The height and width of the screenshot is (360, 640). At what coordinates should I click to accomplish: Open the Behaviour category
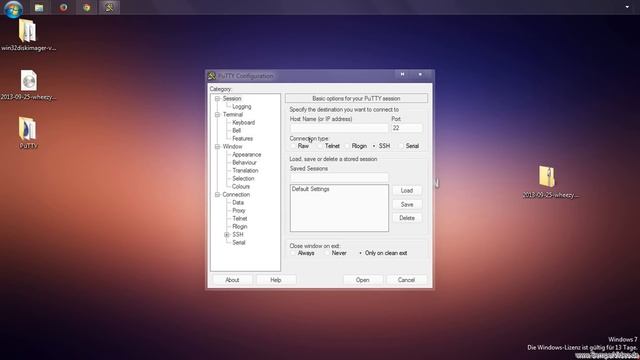(244, 162)
